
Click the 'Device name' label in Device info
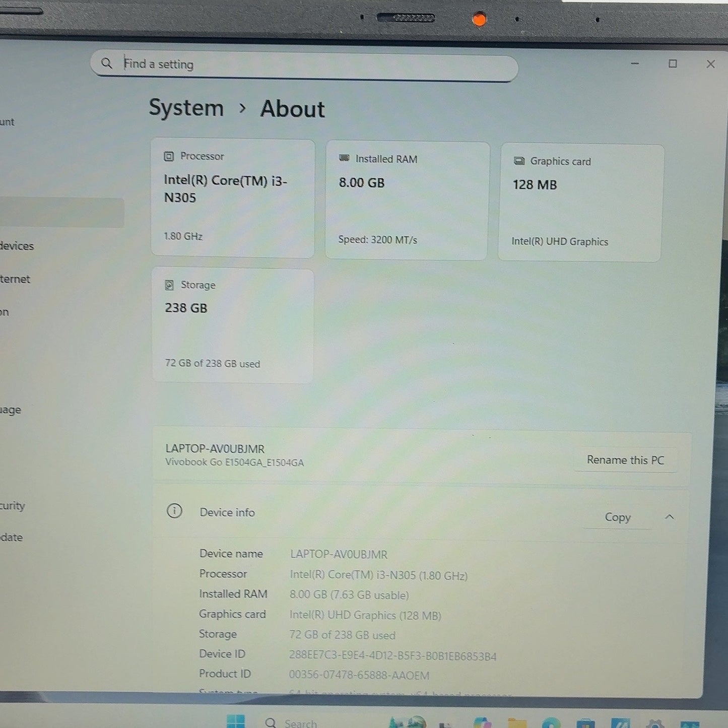(231, 554)
